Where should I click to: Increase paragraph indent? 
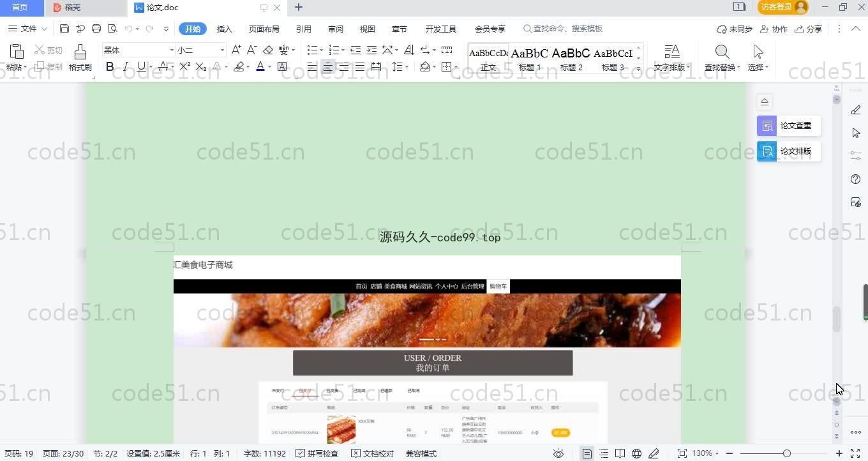(x=371, y=50)
